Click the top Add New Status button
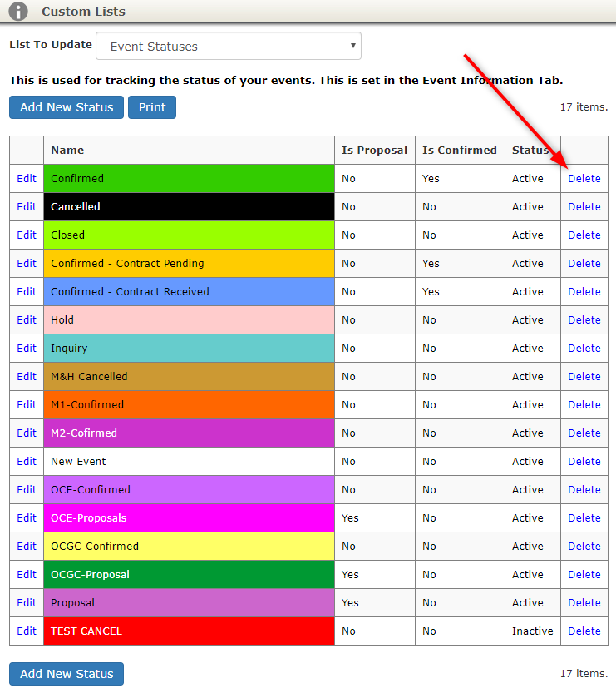Screen dimensions: 616x693 tap(67, 107)
